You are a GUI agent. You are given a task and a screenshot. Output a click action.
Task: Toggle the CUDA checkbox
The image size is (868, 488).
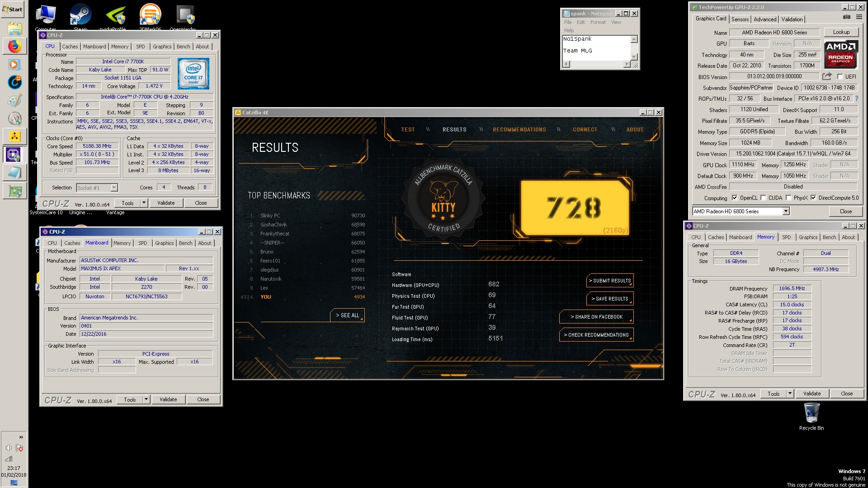764,198
